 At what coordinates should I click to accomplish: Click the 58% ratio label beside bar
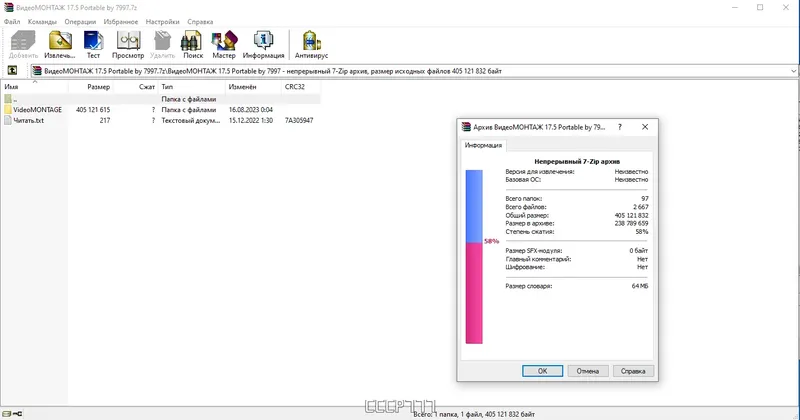click(x=491, y=241)
